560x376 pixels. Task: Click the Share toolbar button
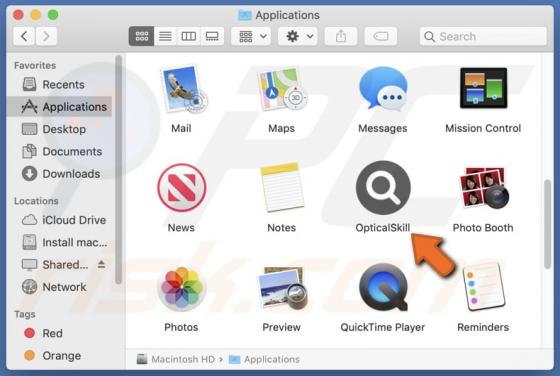pyautogui.click(x=341, y=36)
